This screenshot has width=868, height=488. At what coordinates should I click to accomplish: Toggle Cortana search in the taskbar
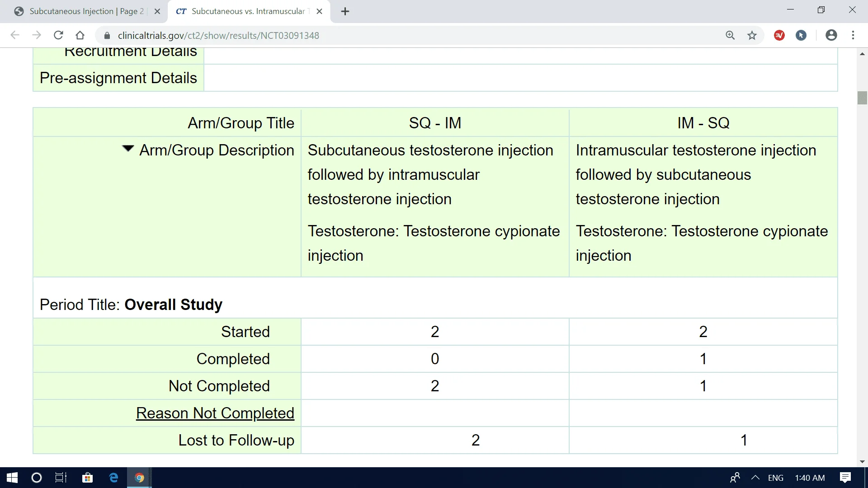pos(36,478)
